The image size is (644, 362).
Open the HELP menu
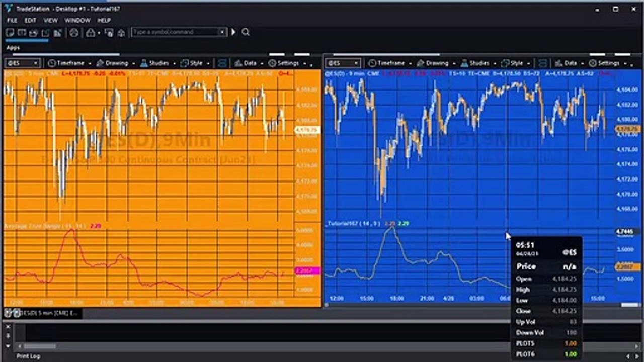[x=104, y=20]
